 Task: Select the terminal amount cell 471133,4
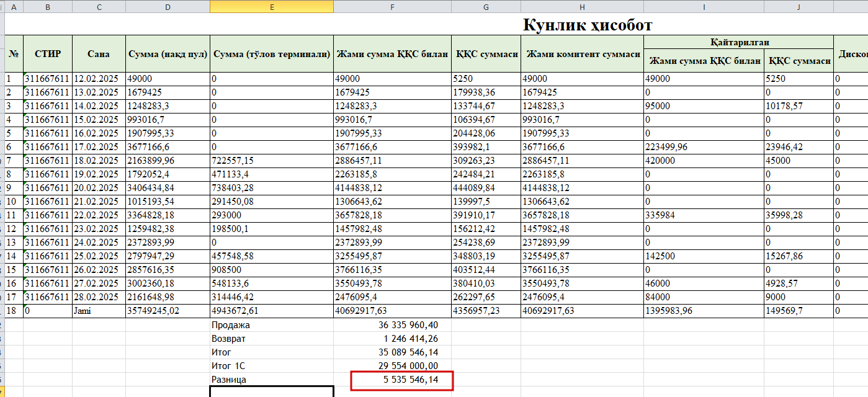[x=272, y=174]
